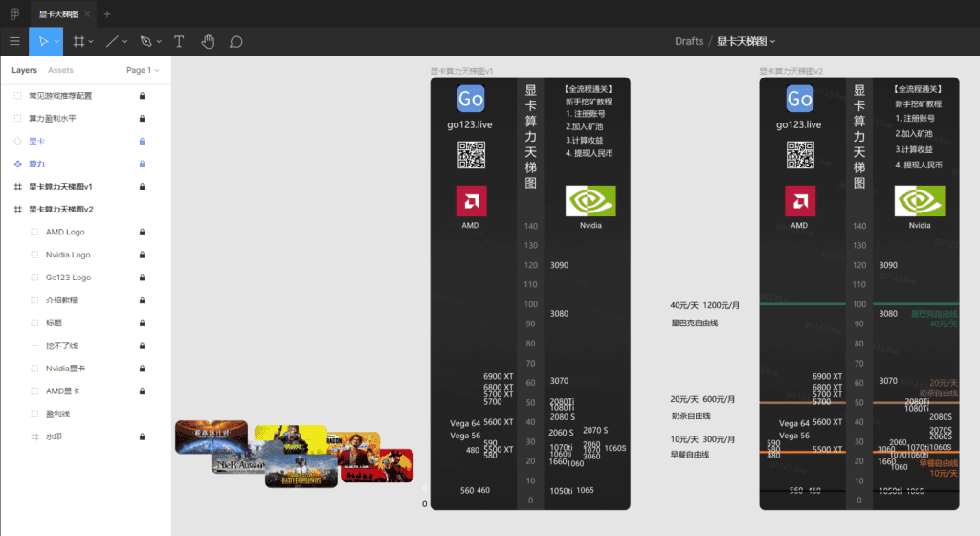Click the NieR Automata game thumbnail
980x536 pixels.
(x=238, y=463)
